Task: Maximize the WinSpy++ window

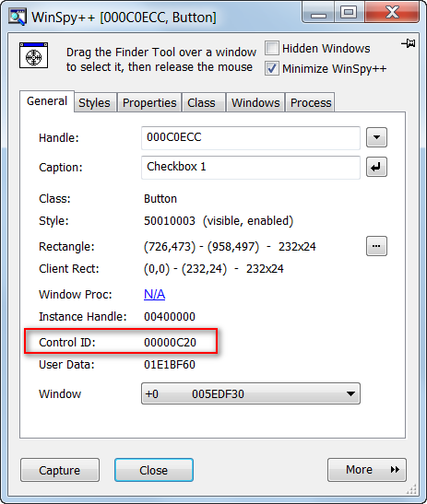Action: 350,13
